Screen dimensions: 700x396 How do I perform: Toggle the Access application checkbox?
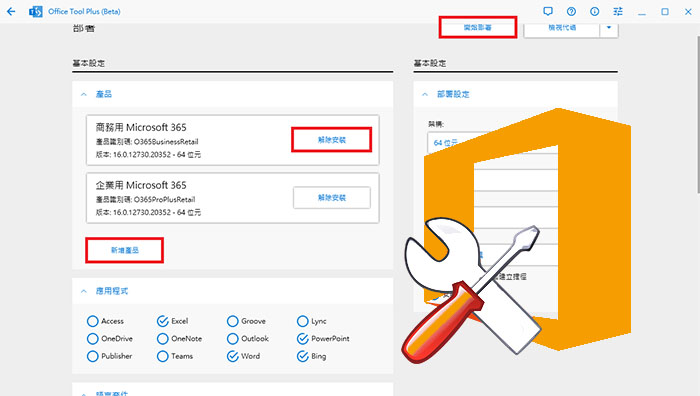coord(92,321)
